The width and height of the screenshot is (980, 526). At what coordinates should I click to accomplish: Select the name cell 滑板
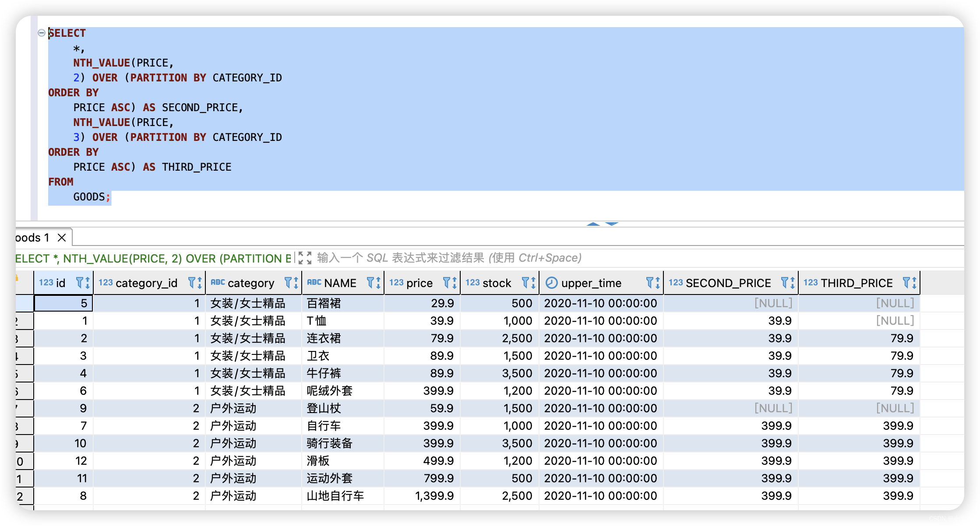tap(343, 461)
